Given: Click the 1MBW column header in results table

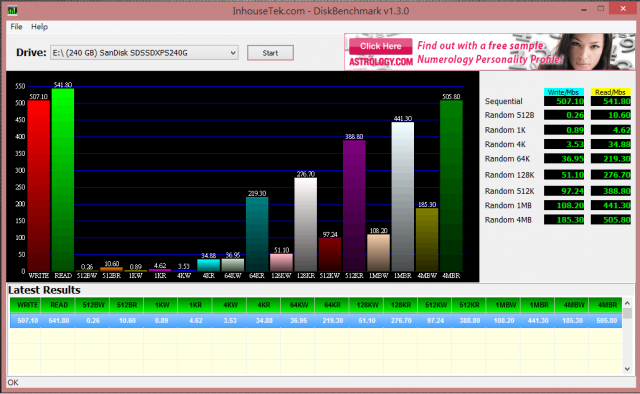Looking at the screenshot, I should (504, 305).
